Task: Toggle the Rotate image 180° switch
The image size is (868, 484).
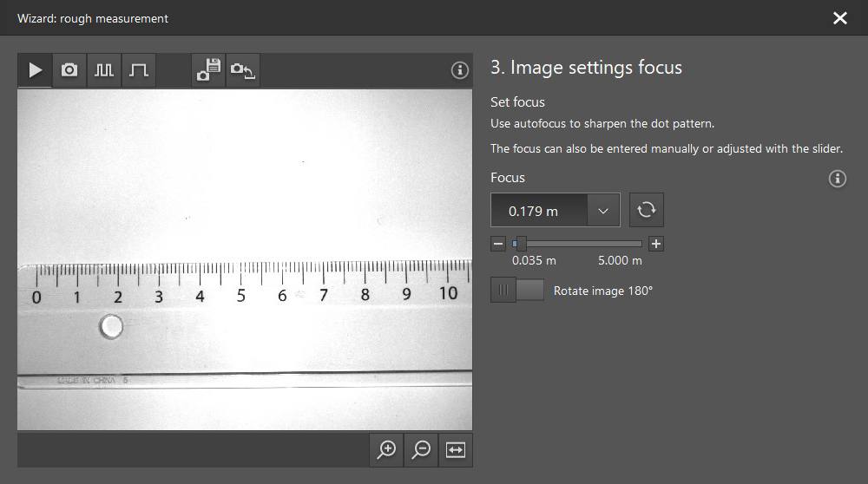Action: [517, 291]
